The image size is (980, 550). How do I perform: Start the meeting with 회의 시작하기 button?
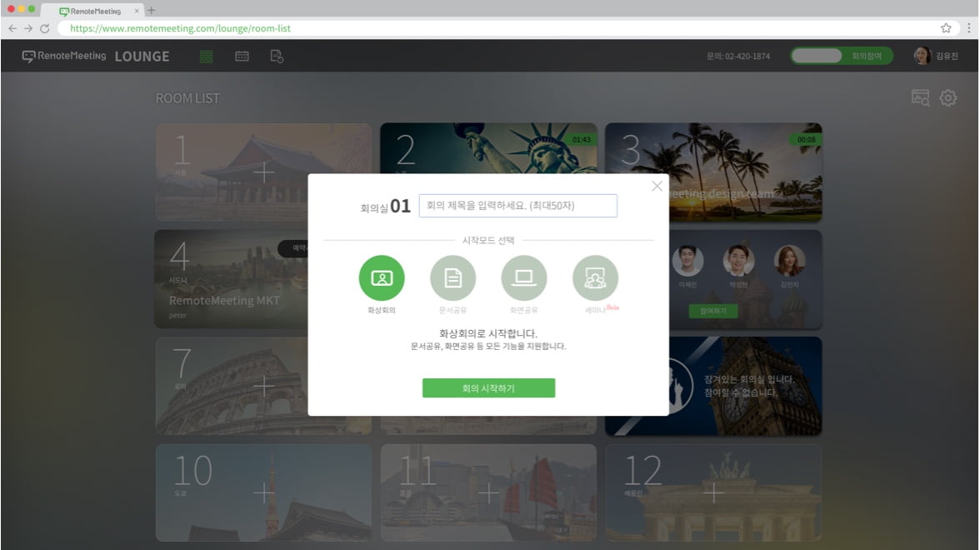coord(488,388)
